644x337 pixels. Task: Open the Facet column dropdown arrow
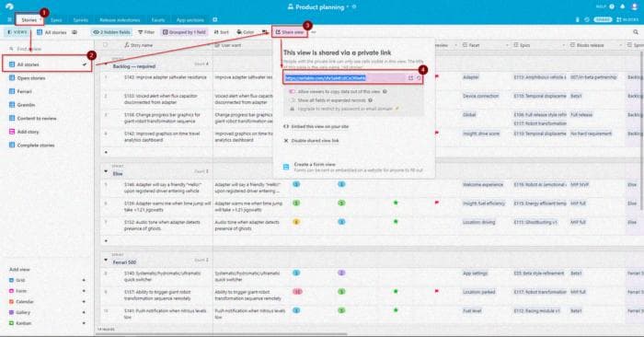(x=507, y=45)
